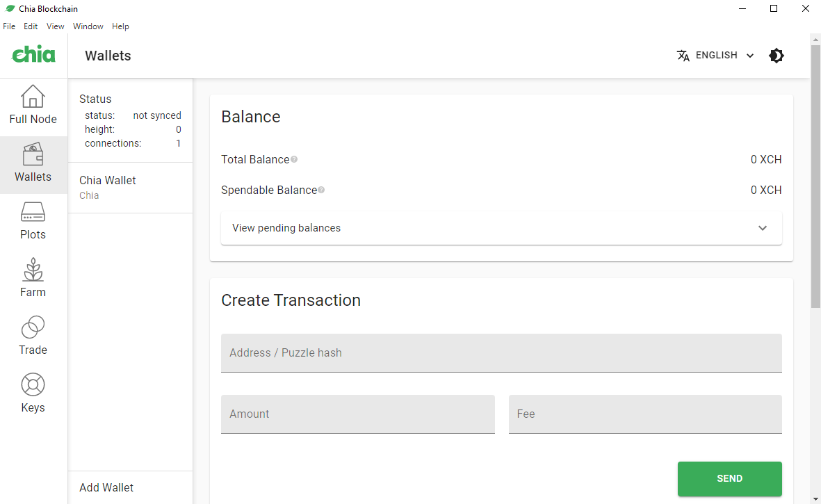Click the Total Balance help icon
Viewport: 821px width, 504px height.
[294, 159]
